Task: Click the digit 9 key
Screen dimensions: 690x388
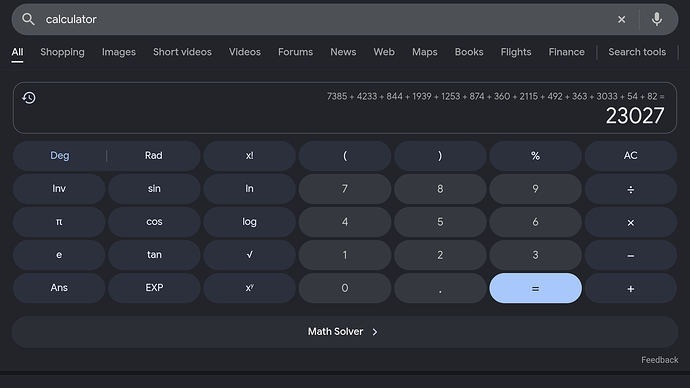Action: tap(535, 189)
